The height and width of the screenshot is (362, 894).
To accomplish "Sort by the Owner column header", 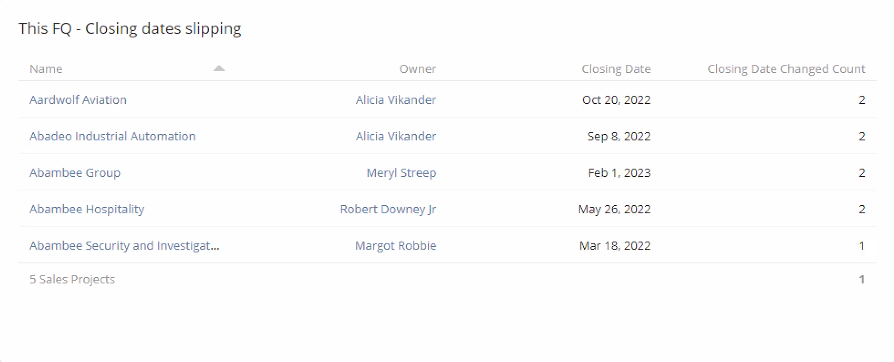I will click(417, 69).
